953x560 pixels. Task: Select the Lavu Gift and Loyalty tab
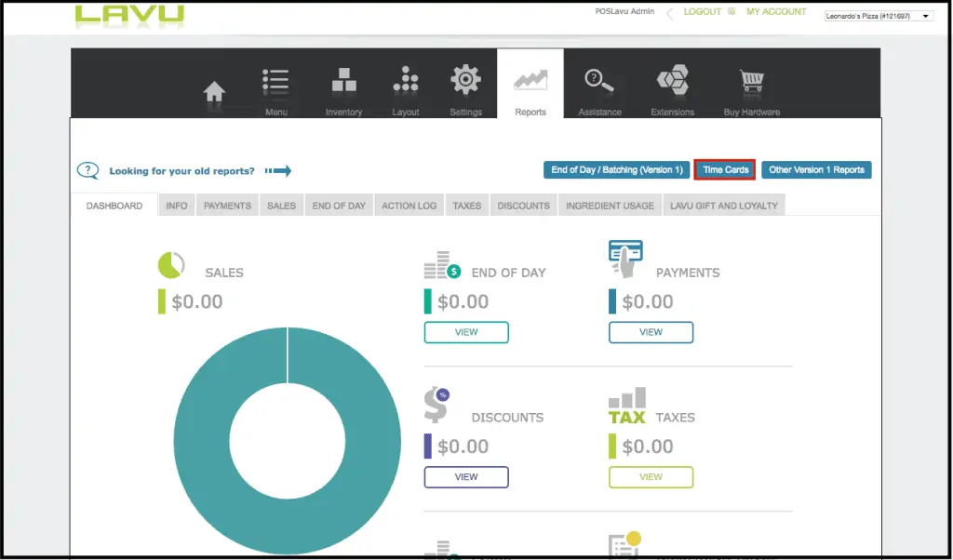pyautogui.click(x=723, y=206)
